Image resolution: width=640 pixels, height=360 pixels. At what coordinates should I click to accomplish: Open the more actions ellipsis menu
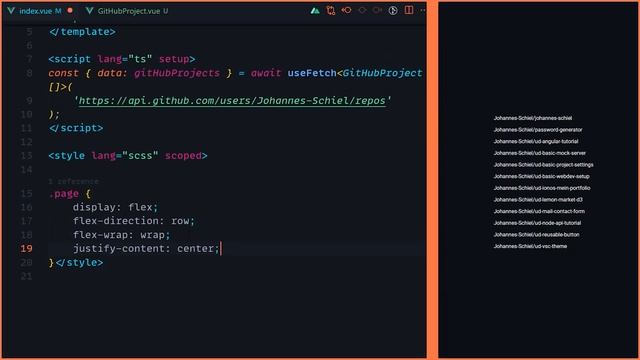click(x=422, y=11)
